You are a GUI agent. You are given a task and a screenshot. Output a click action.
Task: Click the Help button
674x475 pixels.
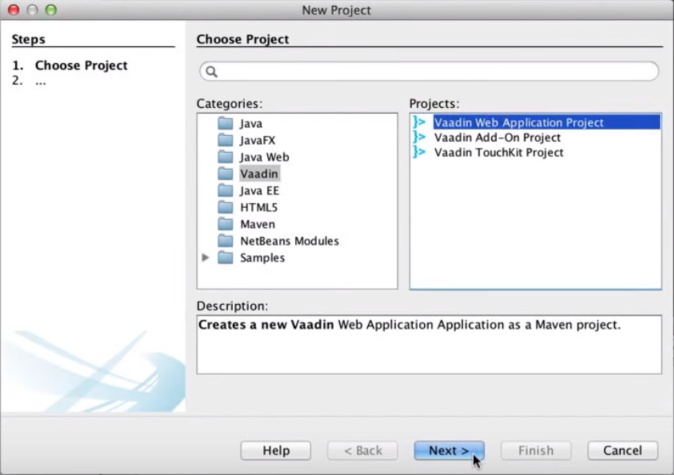[276, 450]
